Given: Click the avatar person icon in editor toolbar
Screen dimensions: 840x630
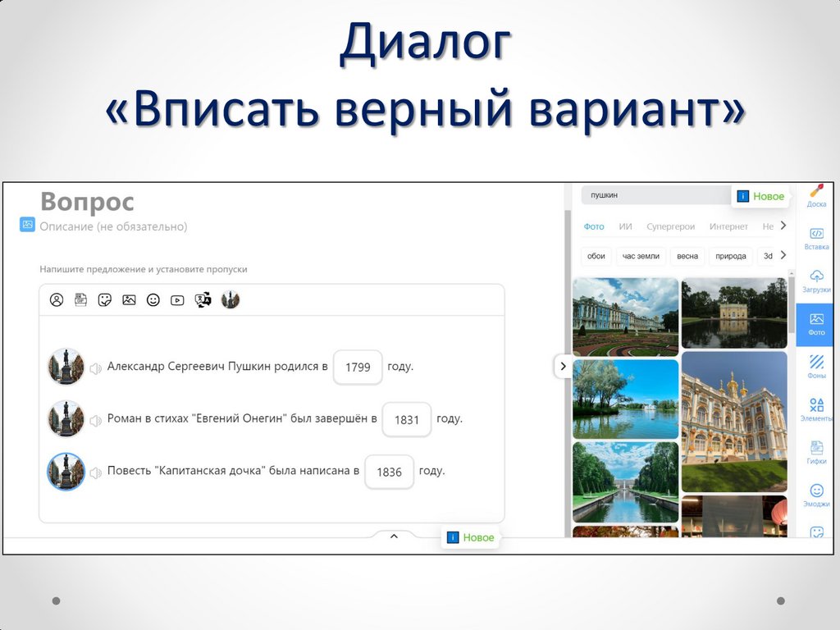Looking at the screenshot, I should point(57,300).
